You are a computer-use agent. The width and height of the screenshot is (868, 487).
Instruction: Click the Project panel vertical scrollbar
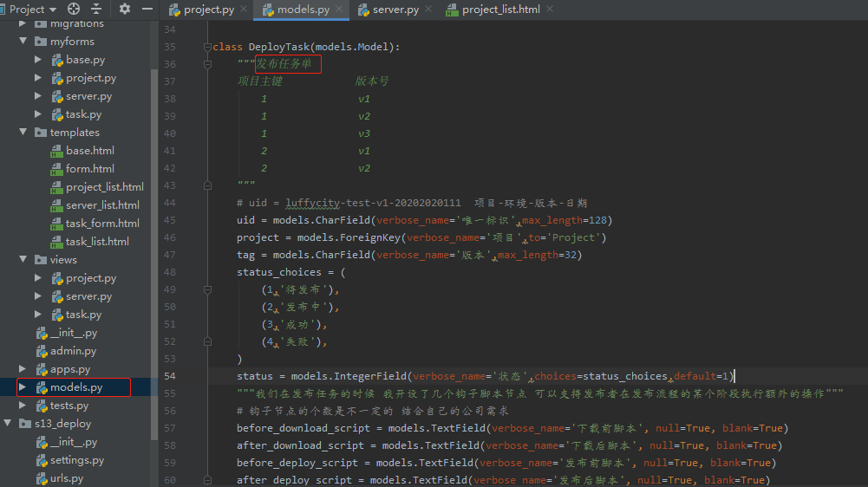154,255
